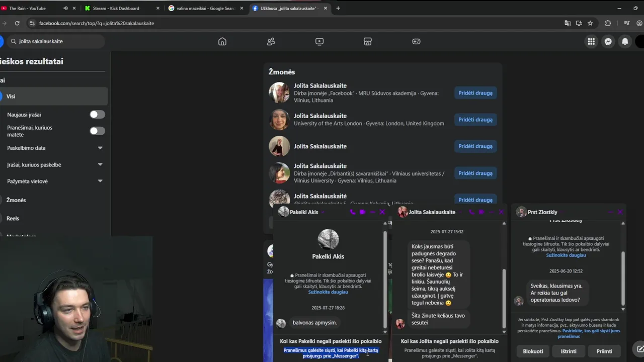Expand the Paskelbimo data dropdown

(100, 148)
